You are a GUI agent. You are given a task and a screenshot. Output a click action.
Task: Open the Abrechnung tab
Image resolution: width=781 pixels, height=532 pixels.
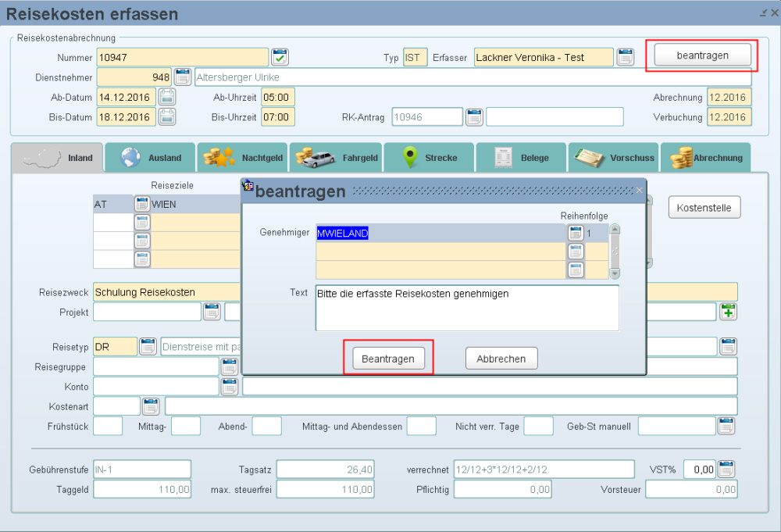point(706,158)
